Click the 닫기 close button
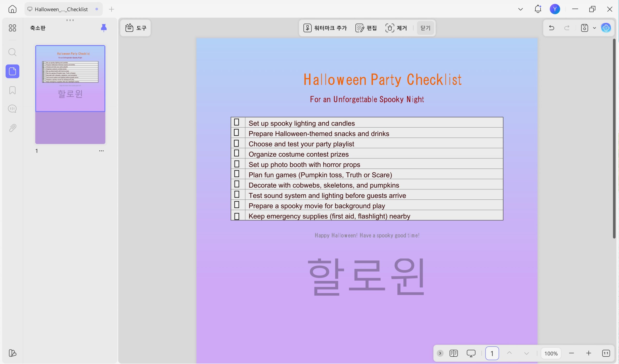619x364 pixels. [425, 28]
